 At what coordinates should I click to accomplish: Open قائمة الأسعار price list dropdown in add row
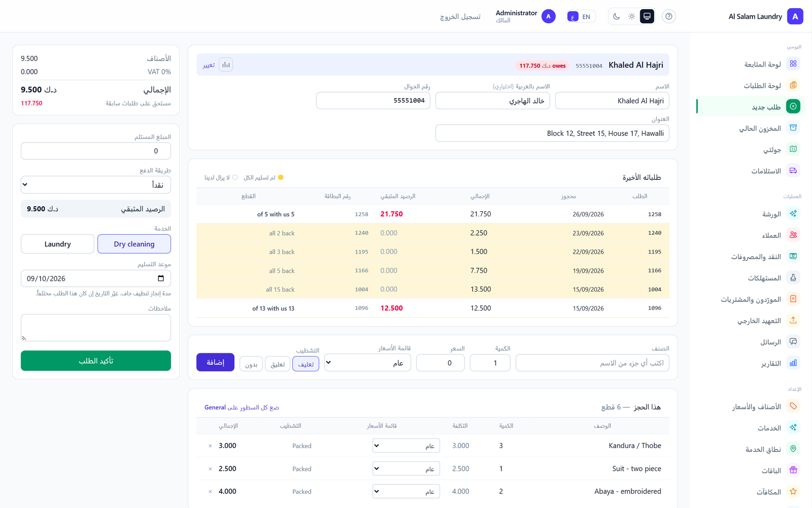click(x=367, y=363)
